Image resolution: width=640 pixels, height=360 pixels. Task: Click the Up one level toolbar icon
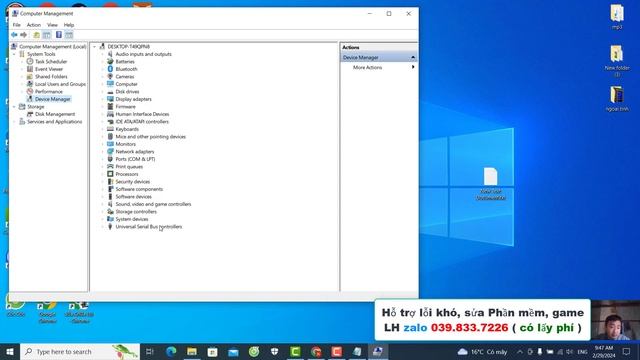click(x=36, y=35)
